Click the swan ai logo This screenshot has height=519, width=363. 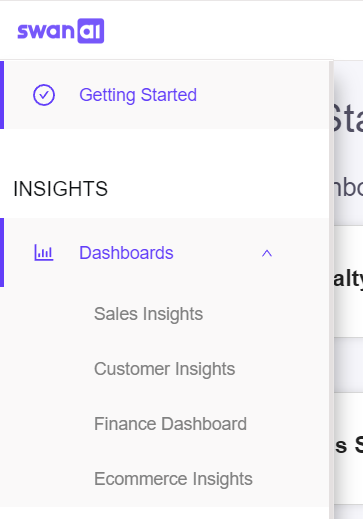point(61,31)
